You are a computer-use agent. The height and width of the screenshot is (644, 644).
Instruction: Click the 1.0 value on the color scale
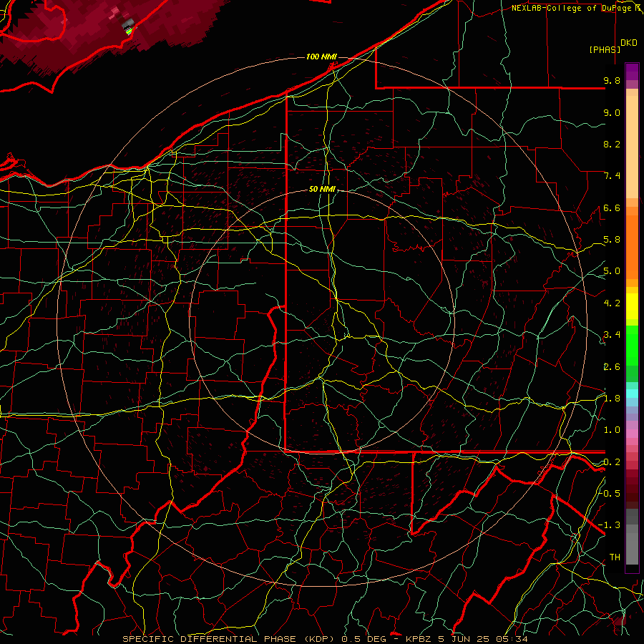pyautogui.click(x=612, y=430)
